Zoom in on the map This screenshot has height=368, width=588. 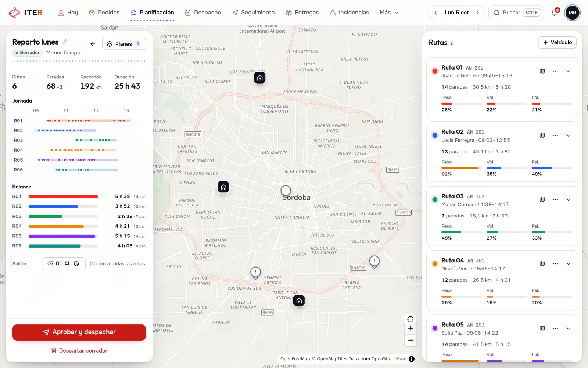coord(410,328)
